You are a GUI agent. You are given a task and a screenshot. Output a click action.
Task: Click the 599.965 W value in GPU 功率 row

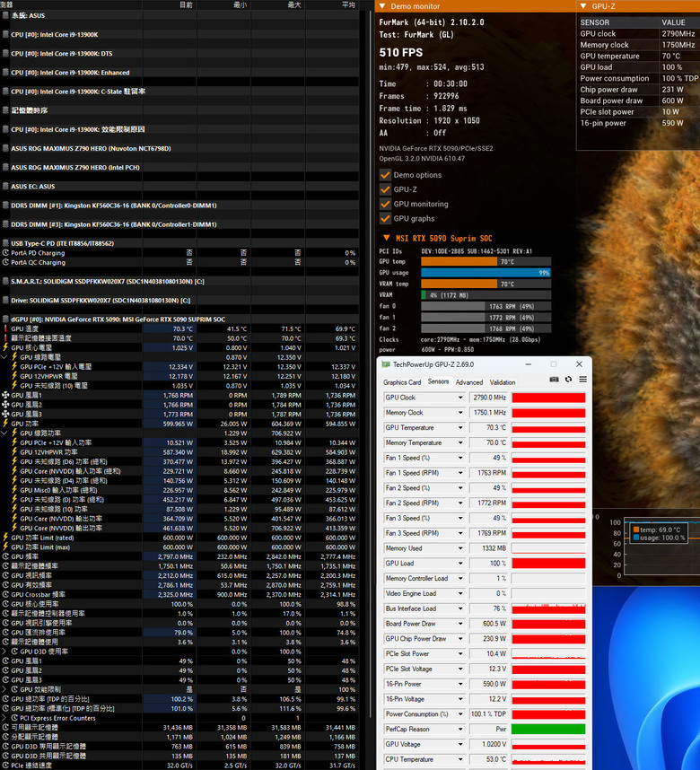pyautogui.click(x=178, y=424)
